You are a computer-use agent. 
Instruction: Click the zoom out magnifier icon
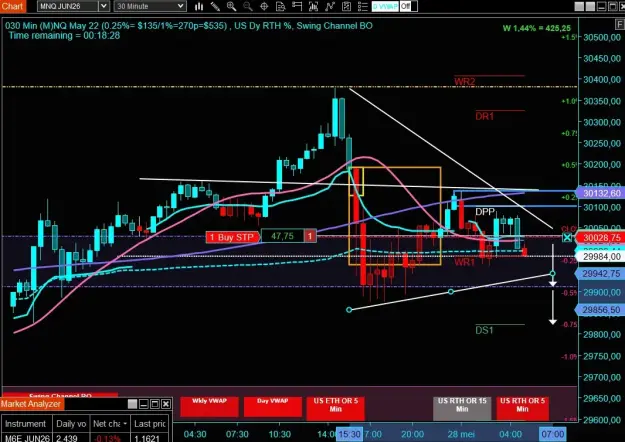point(248,6)
